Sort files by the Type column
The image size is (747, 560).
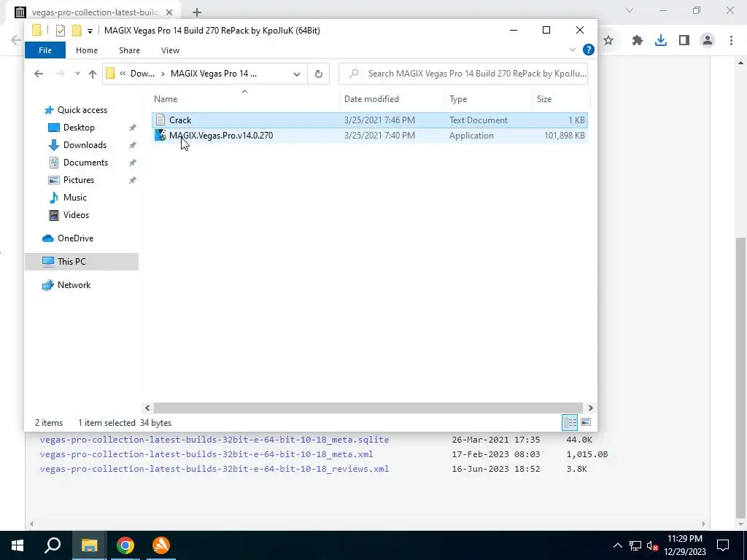[458, 99]
